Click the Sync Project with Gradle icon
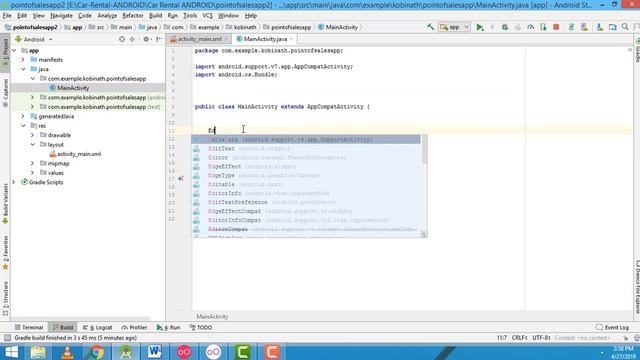The height and width of the screenshot is (360, 640). (x=571, y=27)
